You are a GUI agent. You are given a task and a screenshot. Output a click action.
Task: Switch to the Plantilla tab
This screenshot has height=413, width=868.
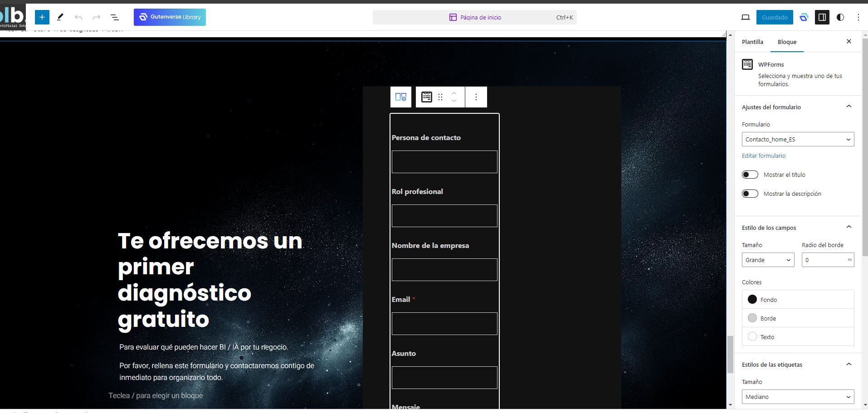pos(752,42)
